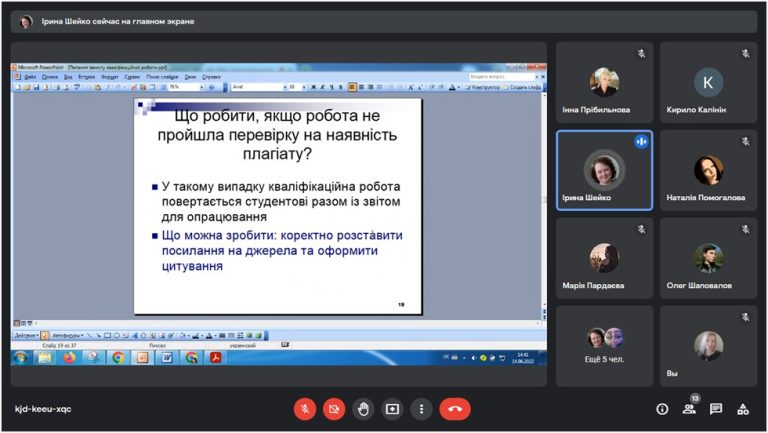Open Вставка menu in PowerPoint

pos(86,77)
